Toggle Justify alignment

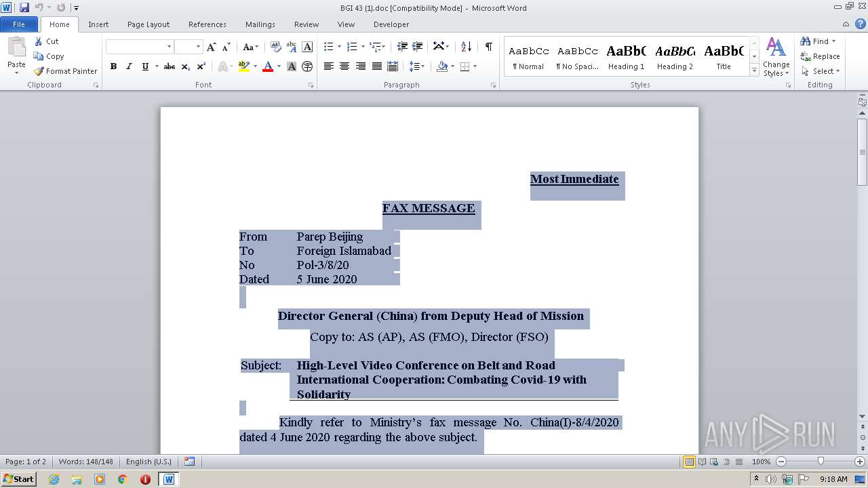(377, 66)
